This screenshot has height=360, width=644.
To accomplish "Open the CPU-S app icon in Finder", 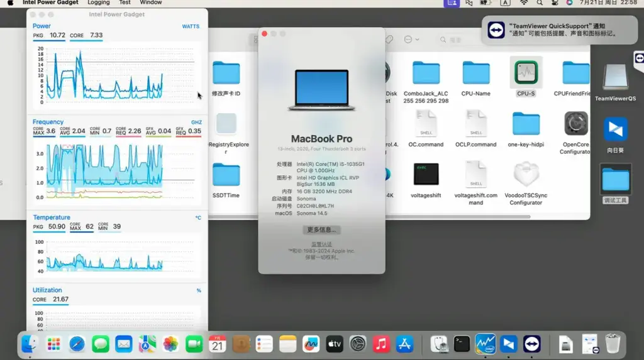I will point(526,73).
